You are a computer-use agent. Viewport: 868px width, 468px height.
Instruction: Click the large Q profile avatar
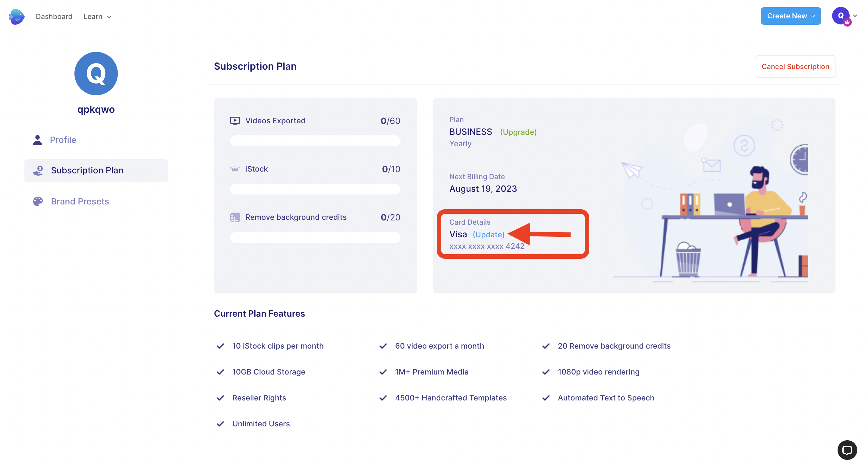[96, 74]
